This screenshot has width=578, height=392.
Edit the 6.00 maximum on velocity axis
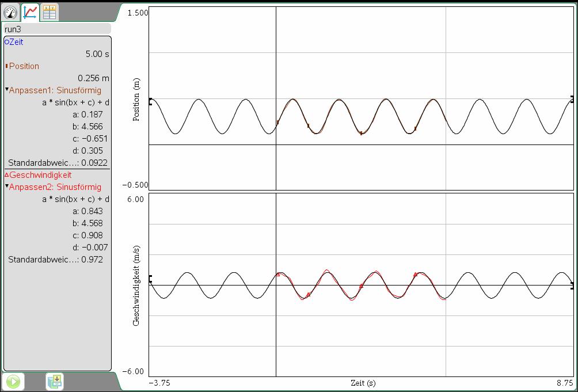point(136,199)
